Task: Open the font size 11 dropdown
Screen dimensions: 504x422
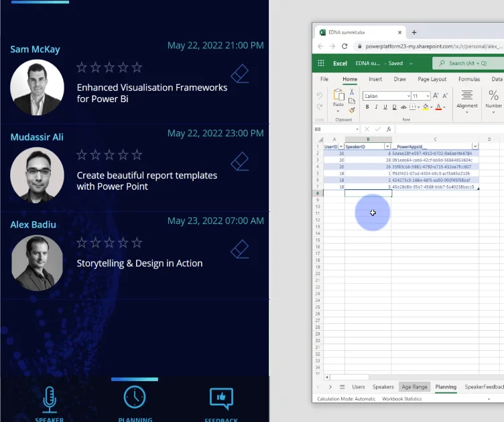Action: [428, 96]
